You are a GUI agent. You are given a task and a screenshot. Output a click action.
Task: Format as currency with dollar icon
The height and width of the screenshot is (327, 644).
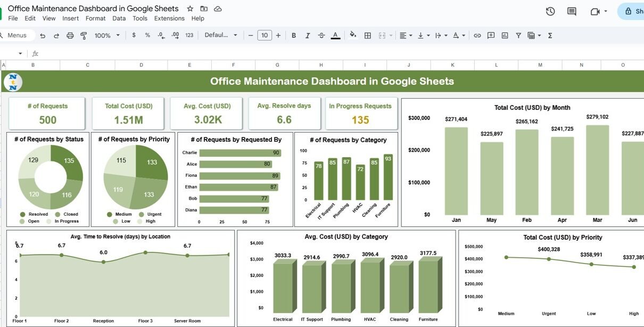[134, 35]
